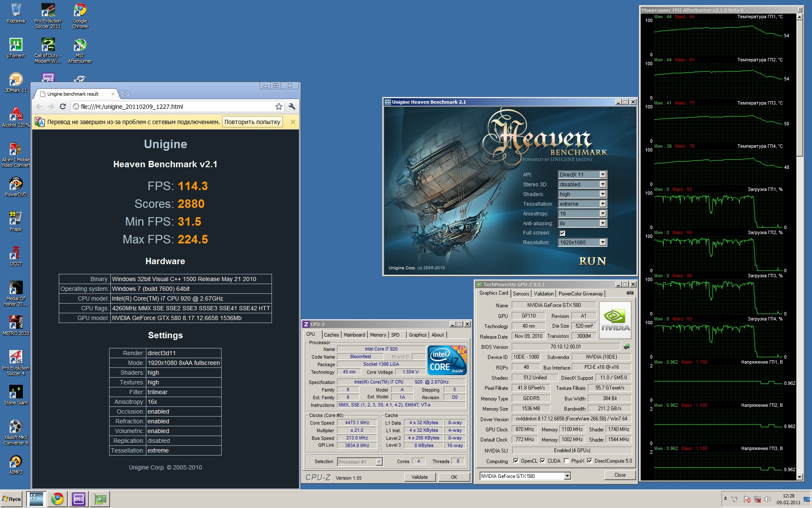
Task: Open the Anti-aliasing dropdown
Action: tap(582, 223)
